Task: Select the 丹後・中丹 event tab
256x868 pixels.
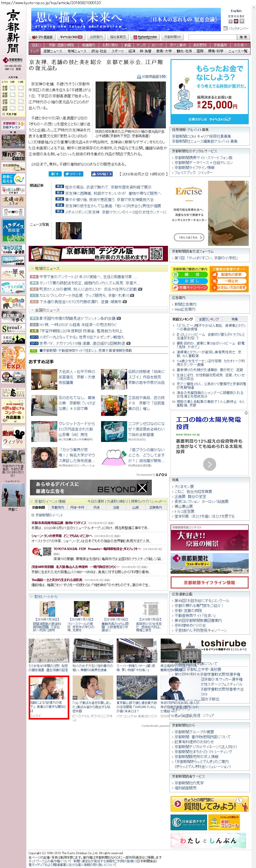Action: [x=77, y=508]
